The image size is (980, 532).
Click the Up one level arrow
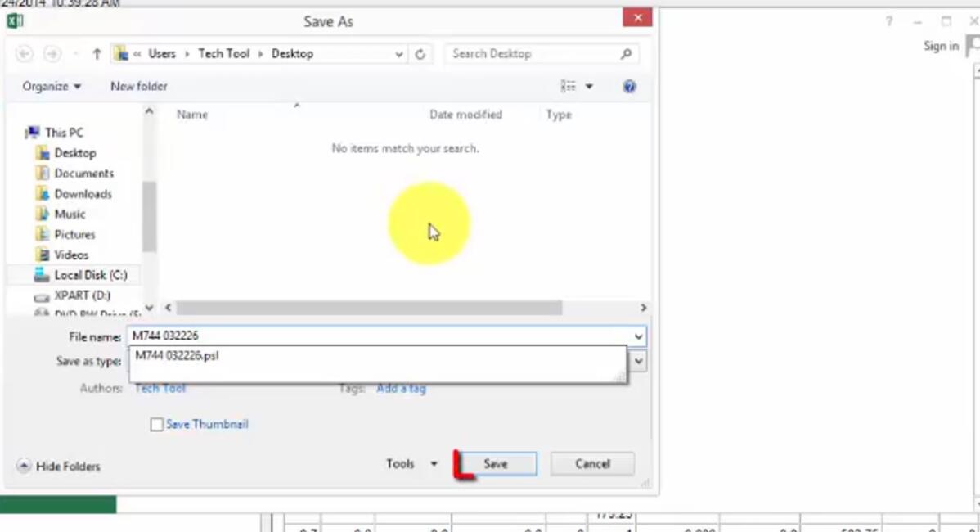97,54
